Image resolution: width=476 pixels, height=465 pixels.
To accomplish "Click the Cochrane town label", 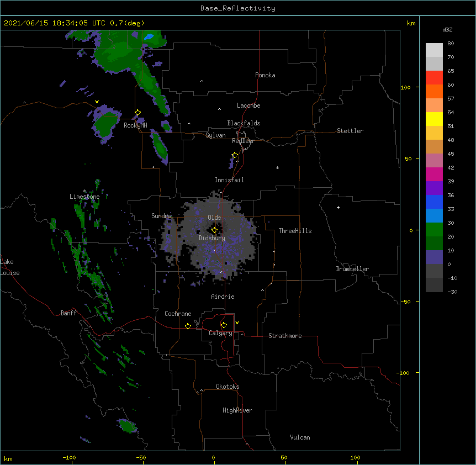I will 178,314.
